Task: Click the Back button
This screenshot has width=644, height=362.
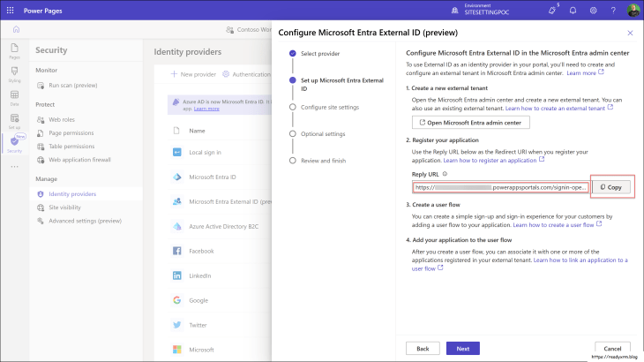Action: (423, 349)
